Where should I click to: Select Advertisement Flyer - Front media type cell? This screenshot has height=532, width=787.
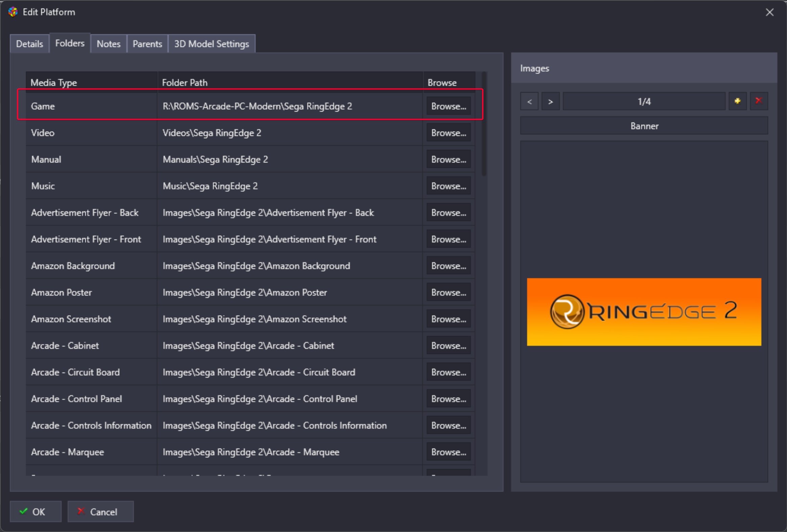point(91,239)
